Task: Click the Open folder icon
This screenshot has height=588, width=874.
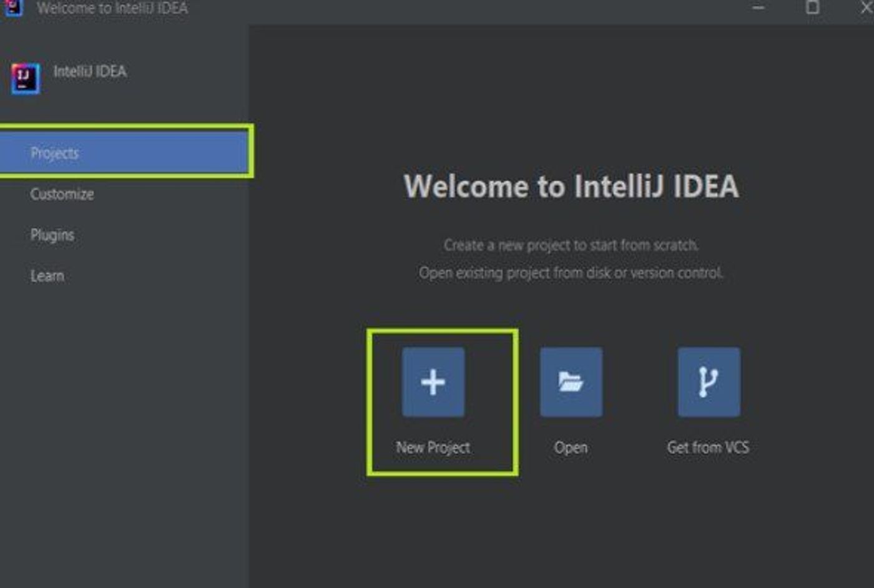Action: (571, 382)
